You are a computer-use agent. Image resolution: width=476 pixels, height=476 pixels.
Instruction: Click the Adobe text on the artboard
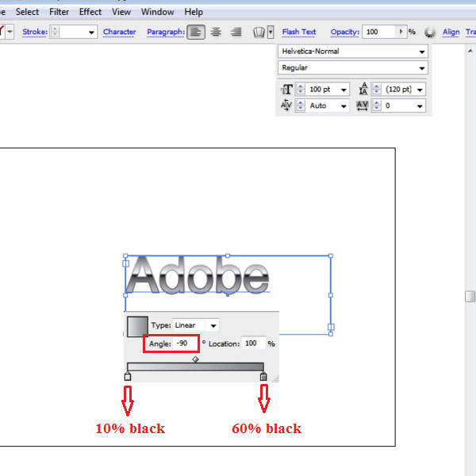198,274
